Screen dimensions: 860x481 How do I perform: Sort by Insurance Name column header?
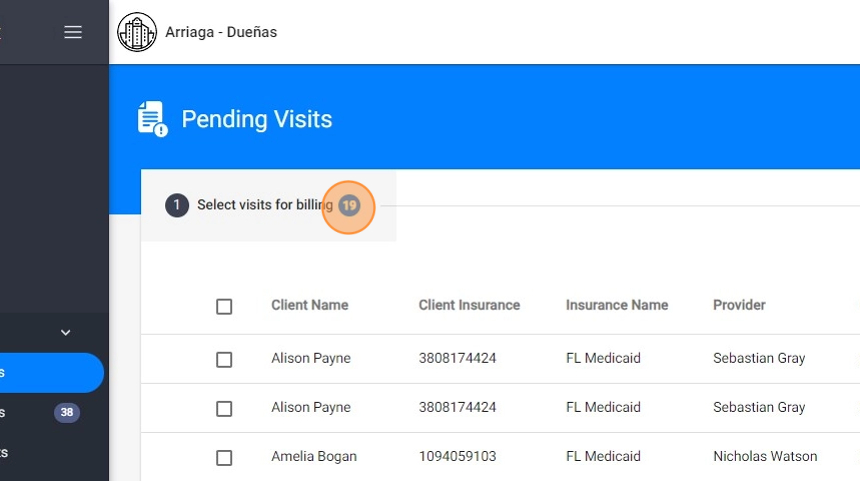coord(616,305)
